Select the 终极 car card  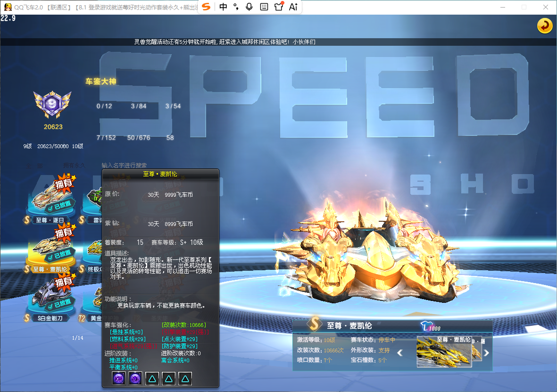pos(91,253)
